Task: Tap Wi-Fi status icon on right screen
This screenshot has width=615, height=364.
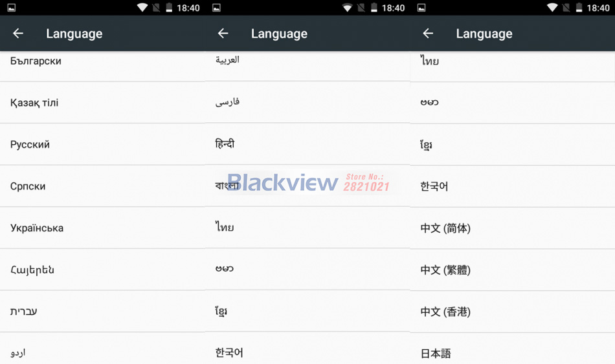Action: tap(552, 8)
